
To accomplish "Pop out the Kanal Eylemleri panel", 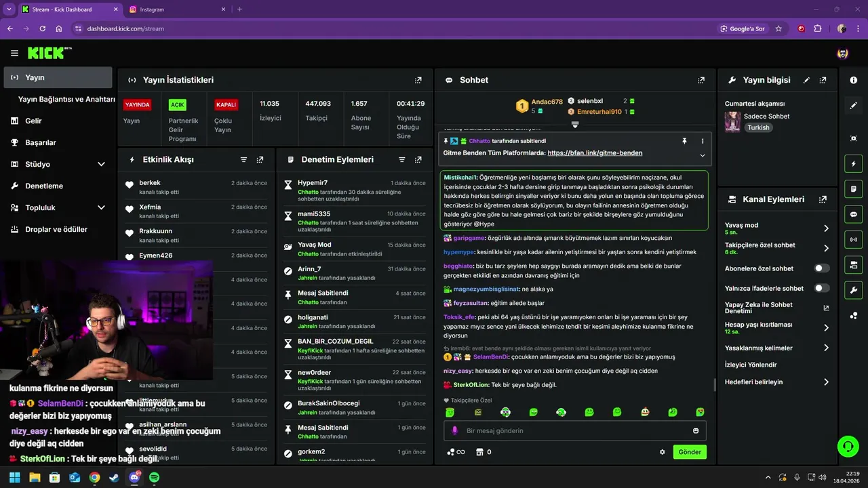I will [x=823, y=199].
